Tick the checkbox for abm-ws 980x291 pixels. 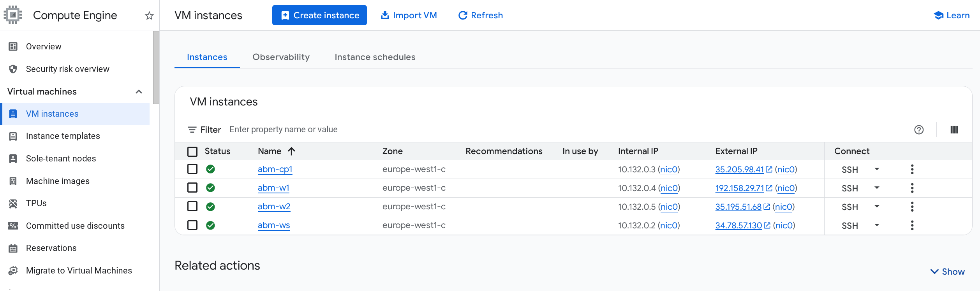pyautogui.click(x=192, y=225)
